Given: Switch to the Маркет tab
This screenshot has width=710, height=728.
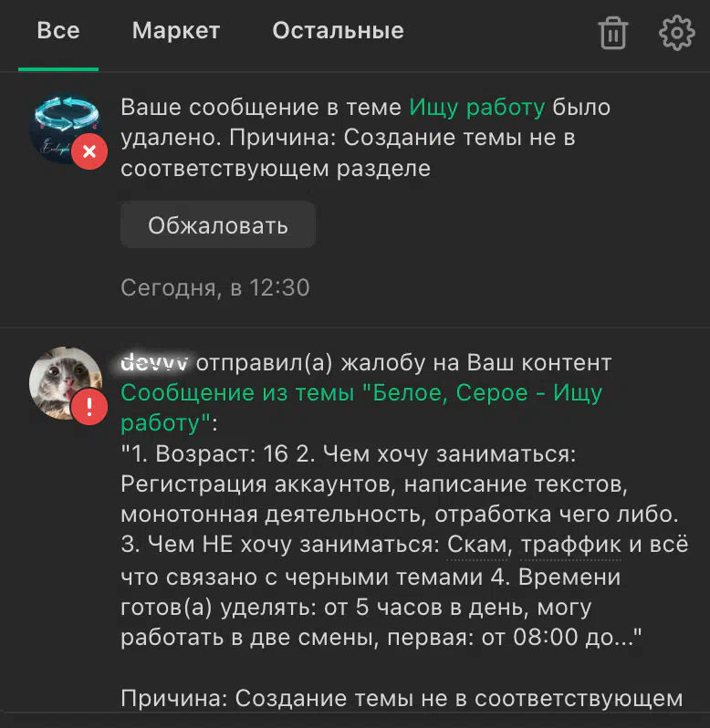Looking at the screenshot, I should [x=176, y=31].
